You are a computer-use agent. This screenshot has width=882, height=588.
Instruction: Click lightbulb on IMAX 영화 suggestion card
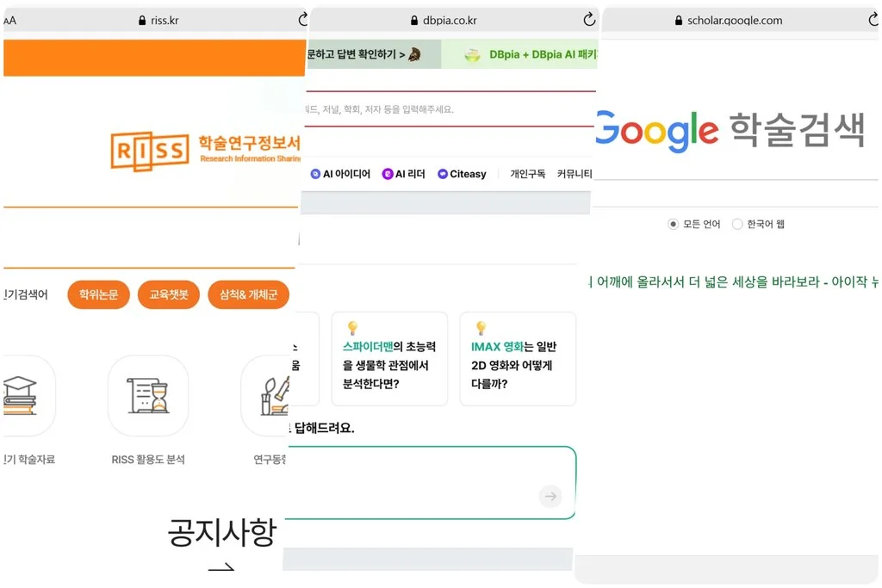pyautogui.click(x=481, y=327)
